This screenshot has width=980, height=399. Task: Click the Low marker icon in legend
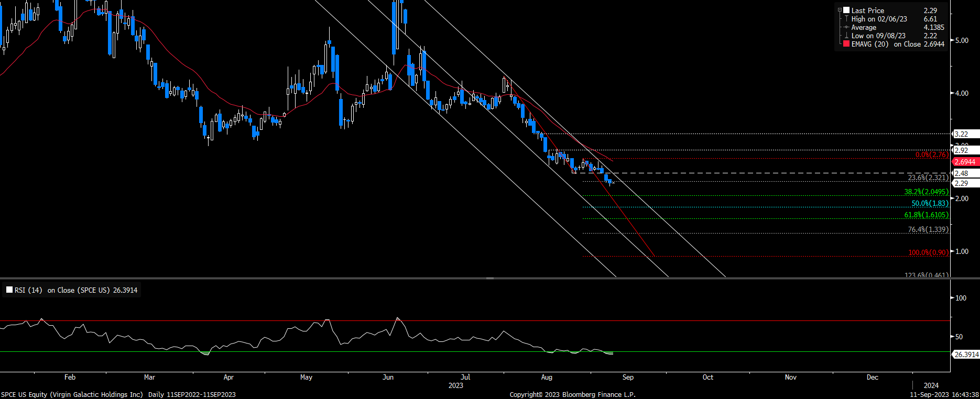click(846, 36)
